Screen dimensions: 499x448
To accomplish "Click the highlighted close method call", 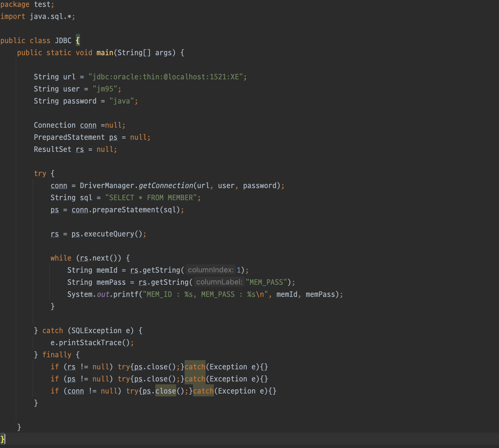I will 166,391.
